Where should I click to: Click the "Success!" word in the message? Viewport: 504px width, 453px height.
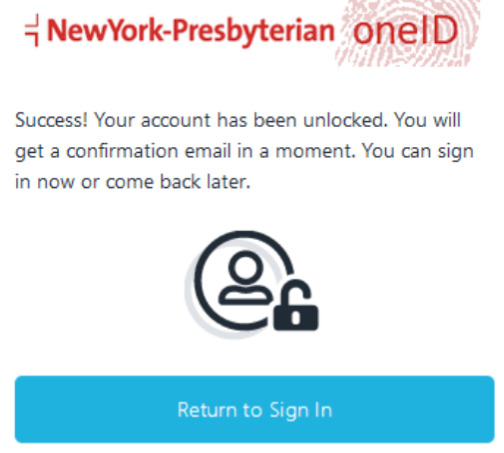(x=51, y=120)
